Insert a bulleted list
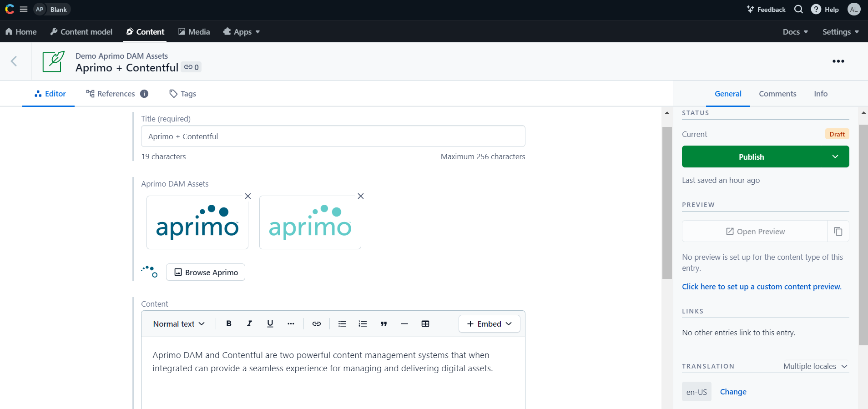 (342, 323)
